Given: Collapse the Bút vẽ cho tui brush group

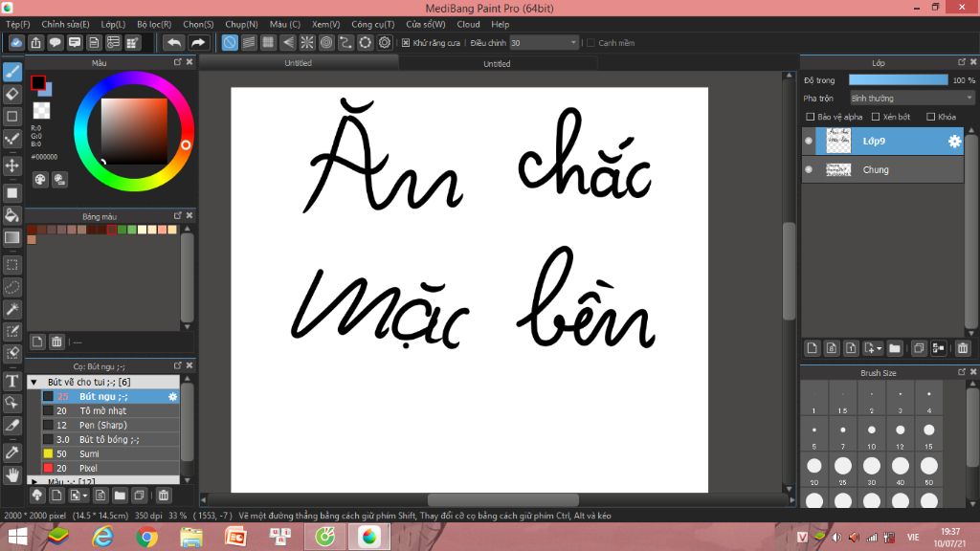Looking at the screenshot, I should [33, 382].
